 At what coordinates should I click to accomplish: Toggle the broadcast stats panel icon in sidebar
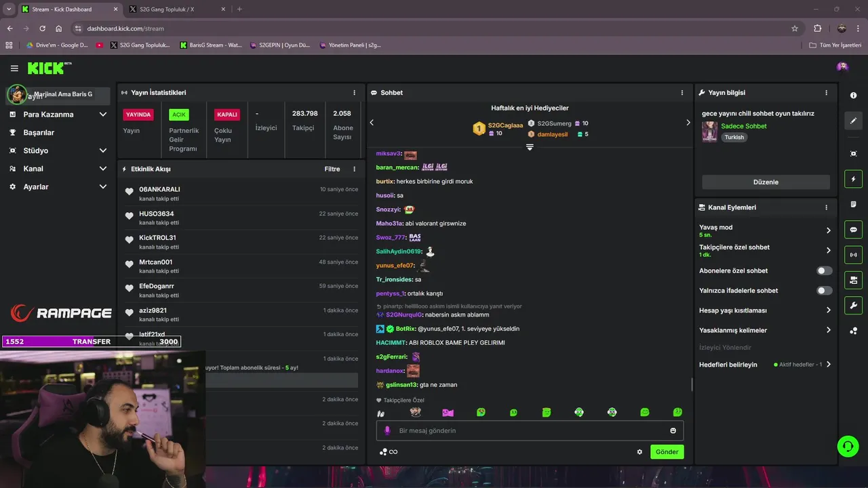[x=853, y=255]
